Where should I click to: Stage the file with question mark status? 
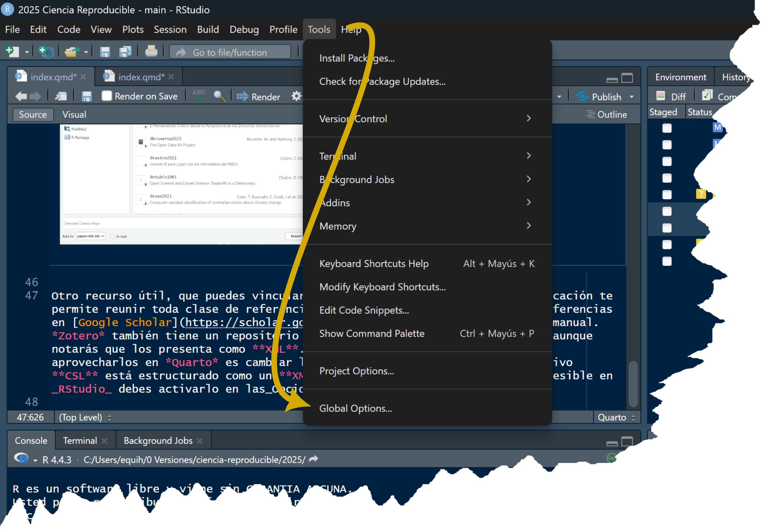[667, 195]
